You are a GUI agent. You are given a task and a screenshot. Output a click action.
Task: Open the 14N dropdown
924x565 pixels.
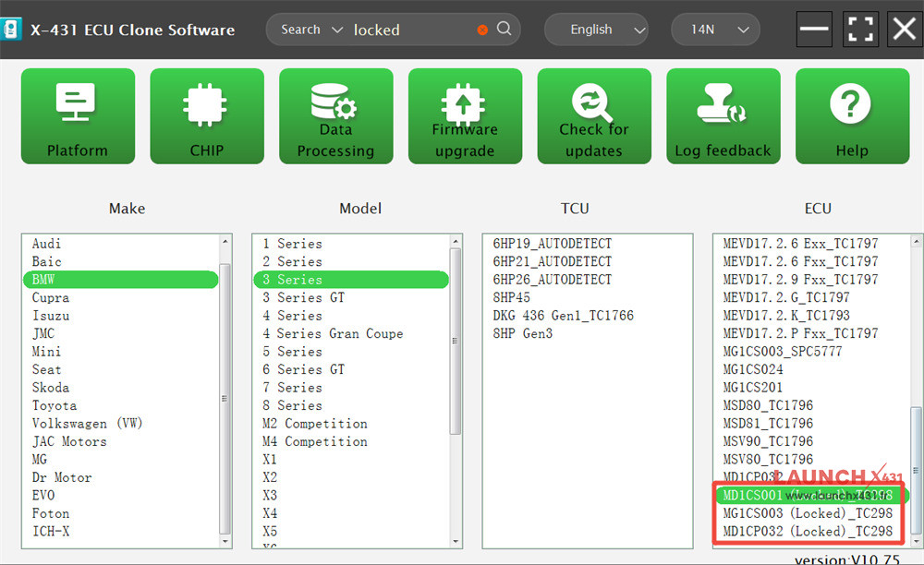(x=715, y=30)
